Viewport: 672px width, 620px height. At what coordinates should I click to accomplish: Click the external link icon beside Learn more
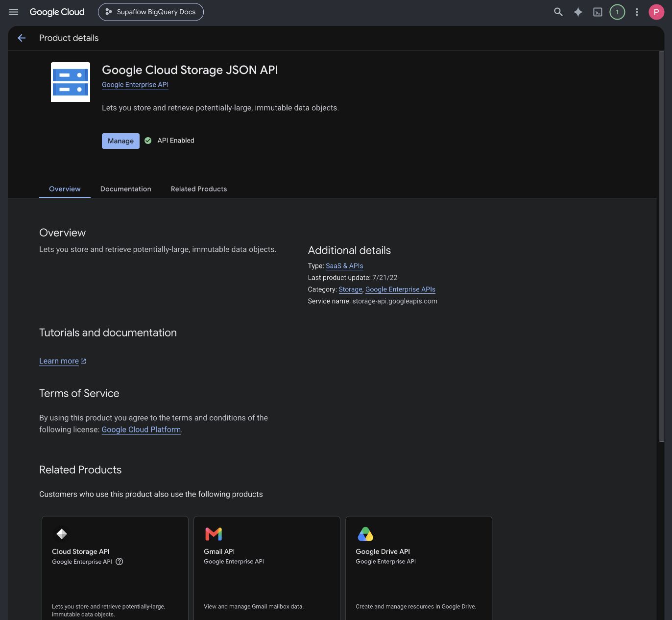click(83, 361)
